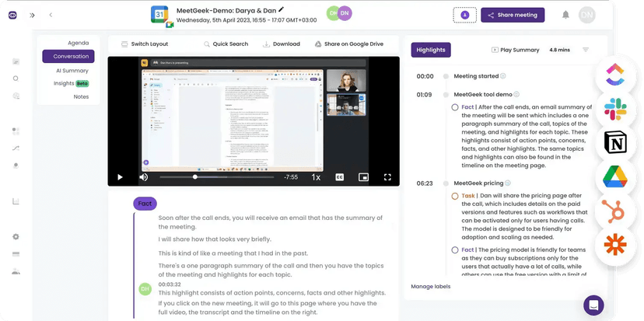Open the sidebar search icon
The width and height of the screenshot is (644, 321).
(16, 79)
